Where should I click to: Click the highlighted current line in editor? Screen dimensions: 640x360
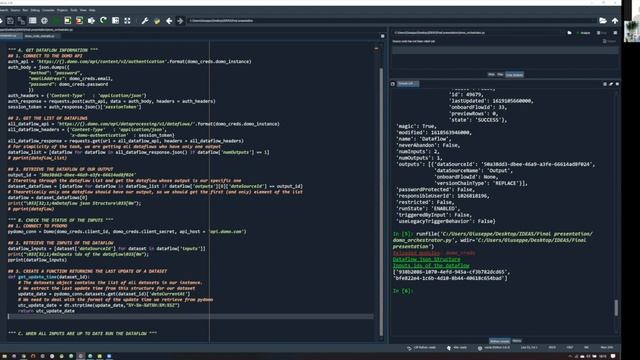190,316
